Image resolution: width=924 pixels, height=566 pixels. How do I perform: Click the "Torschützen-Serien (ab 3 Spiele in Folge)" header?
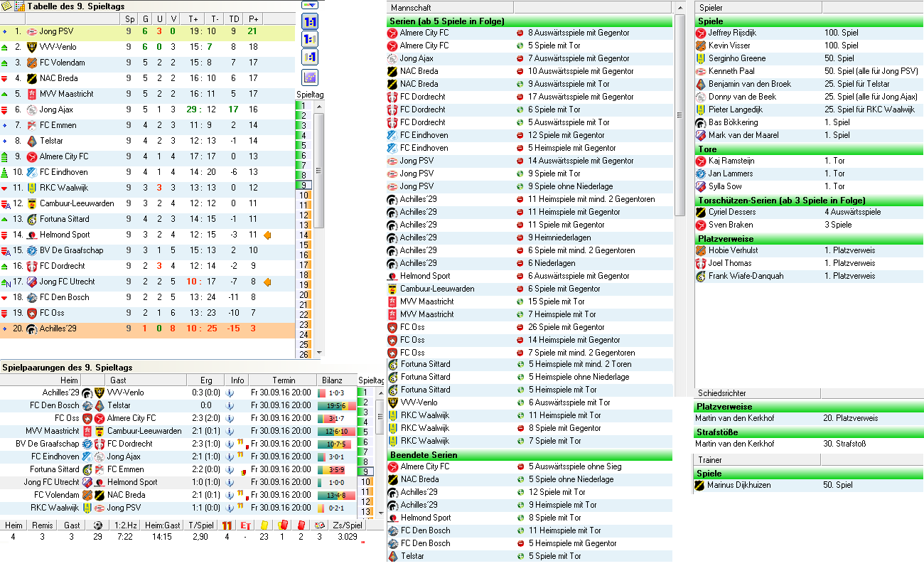[809, 201]
